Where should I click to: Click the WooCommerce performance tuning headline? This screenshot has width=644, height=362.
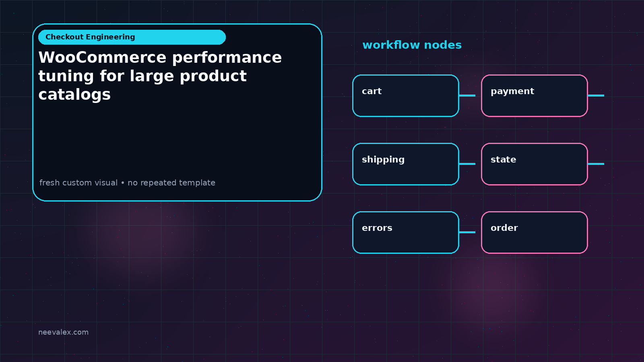[160, 76]
